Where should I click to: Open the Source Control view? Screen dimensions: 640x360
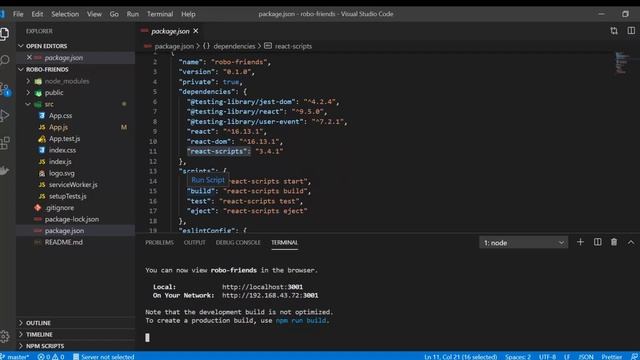pos(4,89)
